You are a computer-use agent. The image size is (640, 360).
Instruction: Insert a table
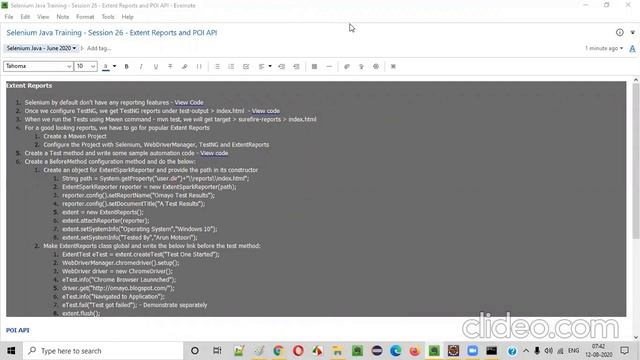(x=314, y=67)
